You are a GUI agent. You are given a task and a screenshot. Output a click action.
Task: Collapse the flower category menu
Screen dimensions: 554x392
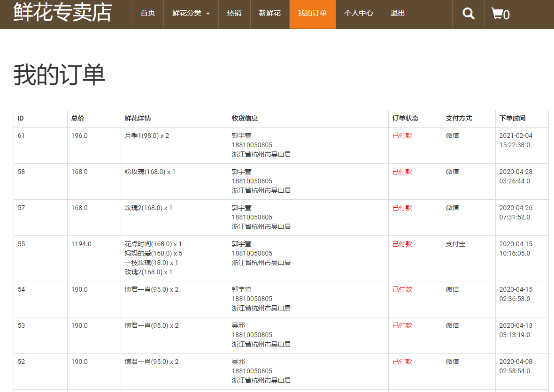pos(187,13)
